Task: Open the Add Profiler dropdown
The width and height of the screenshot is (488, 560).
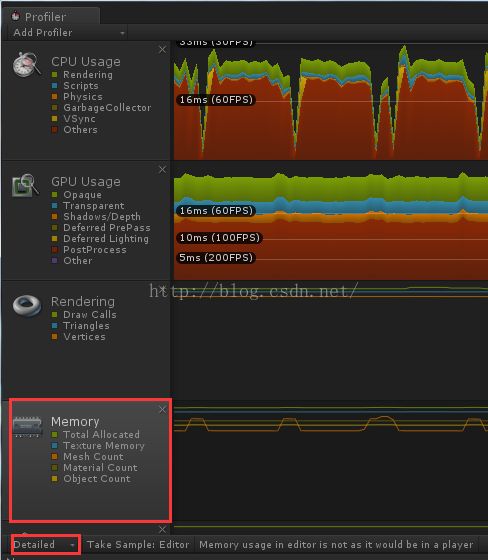Action: click(x=68, y=33)
